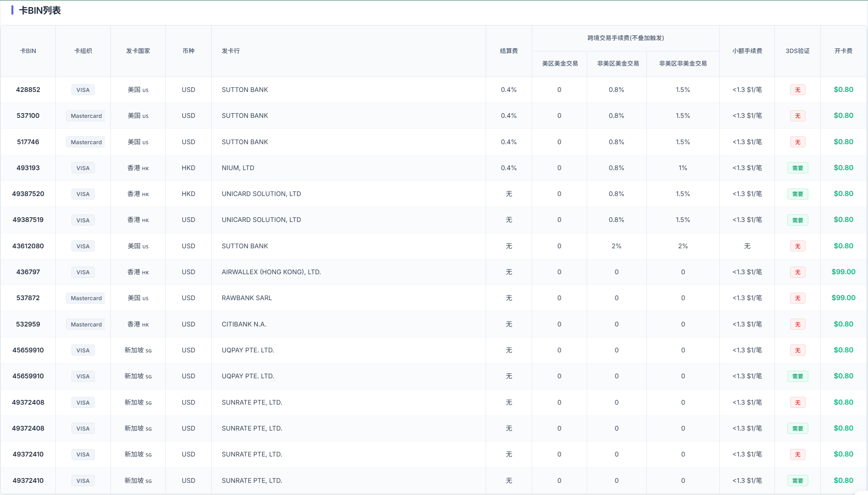Click the 3DS验证 column header
This screenshot has width=868, height=495.
click(x=797, y=51)
